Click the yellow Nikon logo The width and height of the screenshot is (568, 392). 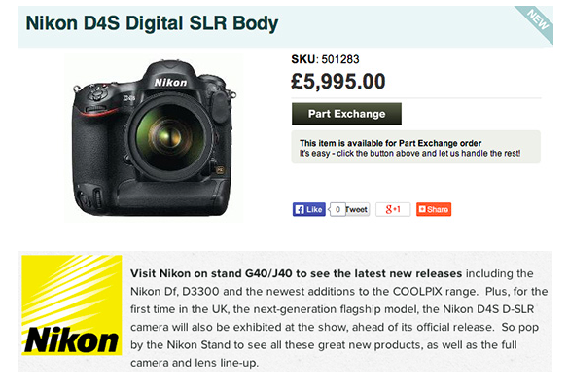[72, 305]
